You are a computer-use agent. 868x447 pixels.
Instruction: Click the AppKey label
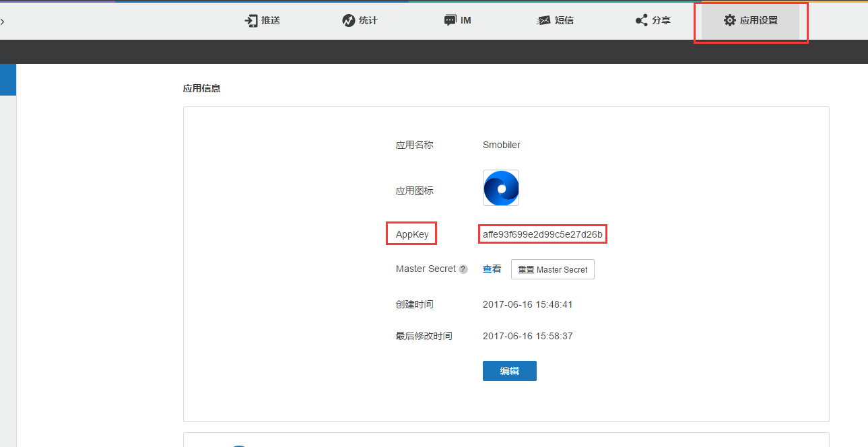tap(412, 234)
